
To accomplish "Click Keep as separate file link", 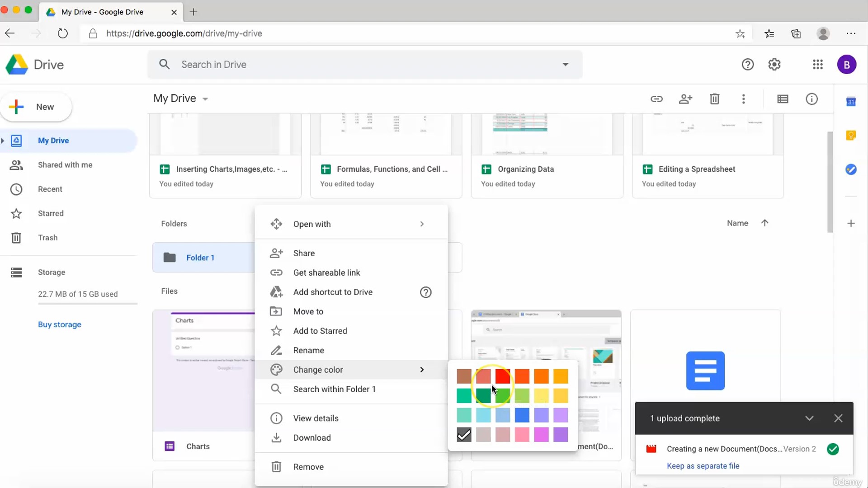I will [703, 466].
